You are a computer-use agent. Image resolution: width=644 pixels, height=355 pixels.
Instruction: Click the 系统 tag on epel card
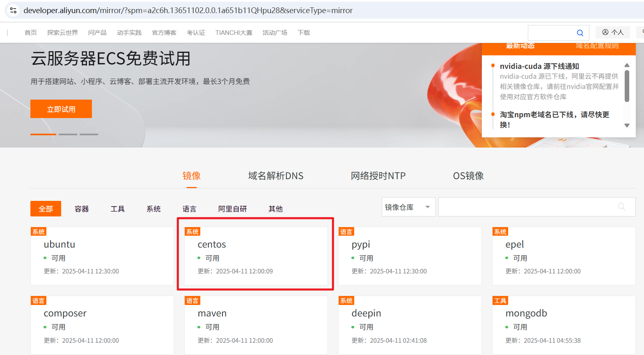(x=500, y=232)
